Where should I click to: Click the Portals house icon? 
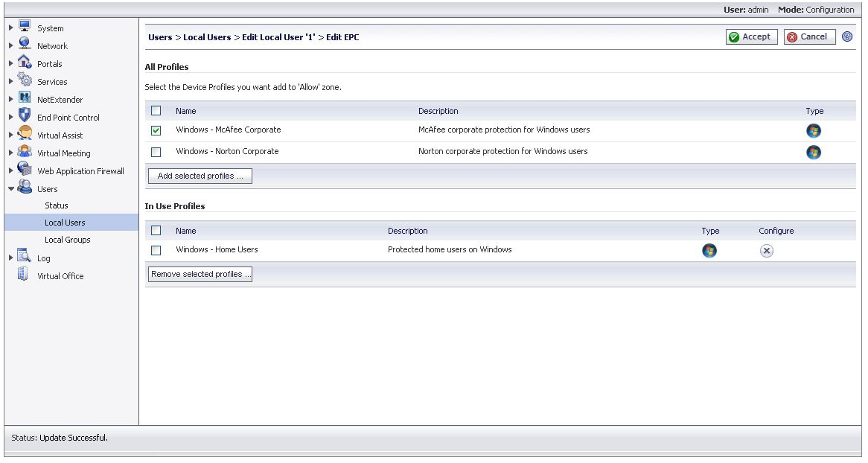click(25, 62)
